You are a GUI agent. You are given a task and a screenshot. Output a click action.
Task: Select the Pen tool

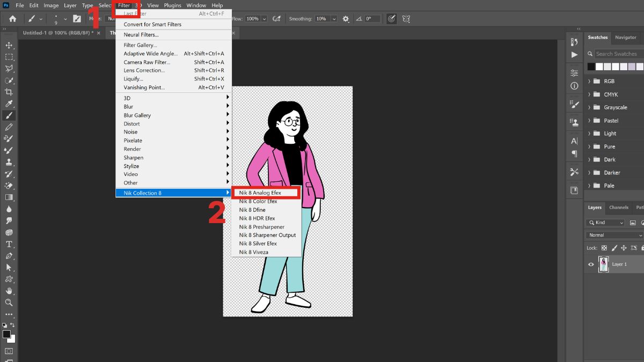9,256
